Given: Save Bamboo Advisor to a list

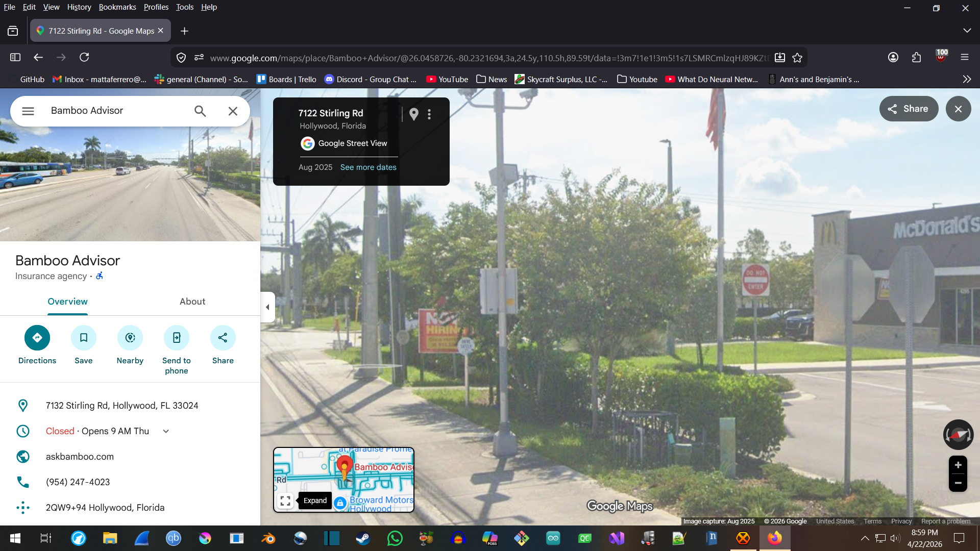Looking at the screenshot, I should coord(84,345).
